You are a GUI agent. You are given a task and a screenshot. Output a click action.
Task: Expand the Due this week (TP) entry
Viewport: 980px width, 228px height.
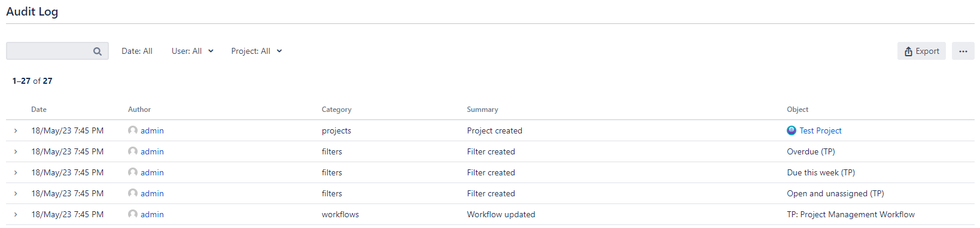16,172
